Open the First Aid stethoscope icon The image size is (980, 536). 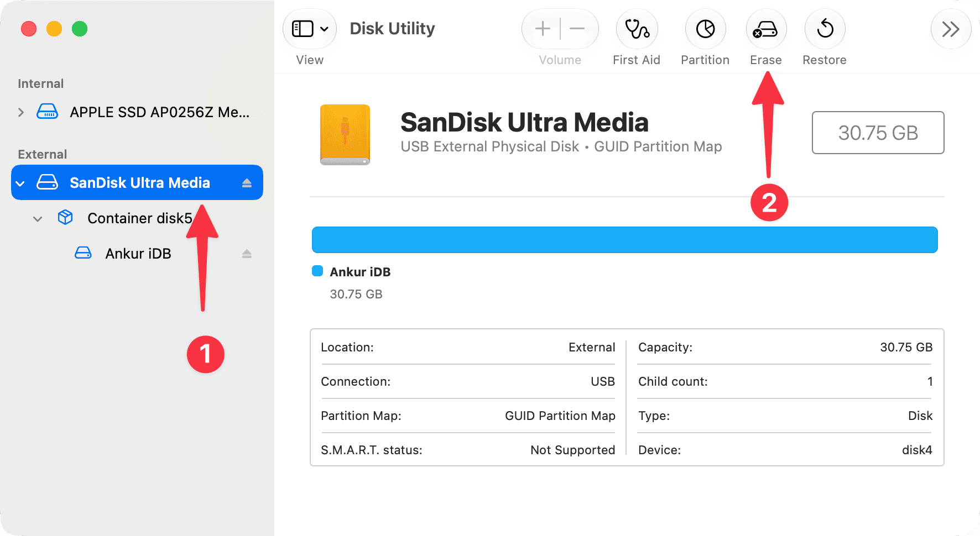(x=637, y=29)
